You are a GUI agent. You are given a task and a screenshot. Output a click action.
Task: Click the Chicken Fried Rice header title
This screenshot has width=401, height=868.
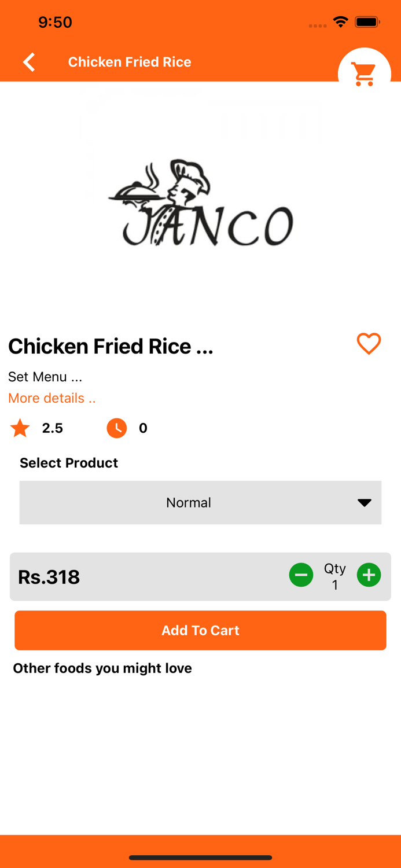(130, 62)
